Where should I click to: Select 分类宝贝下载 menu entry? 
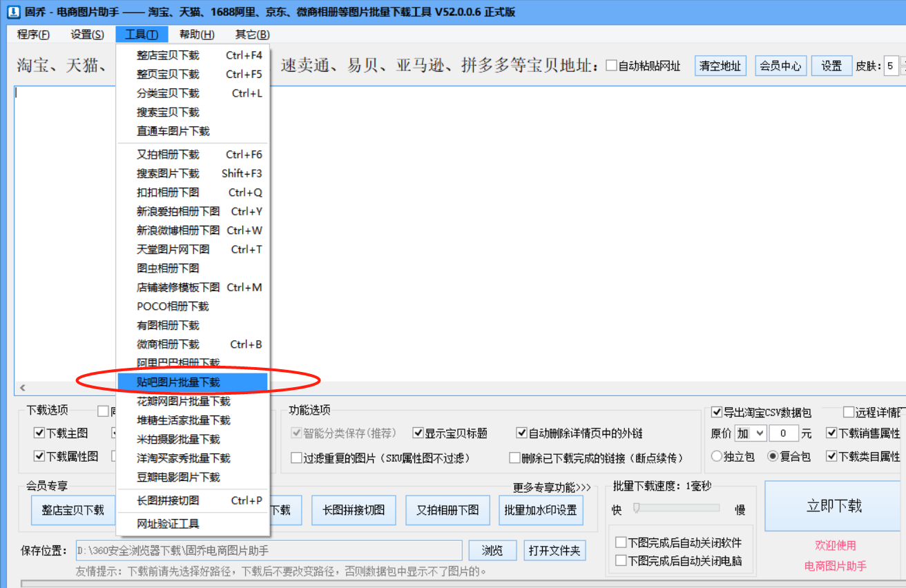(x=193, y=93)
